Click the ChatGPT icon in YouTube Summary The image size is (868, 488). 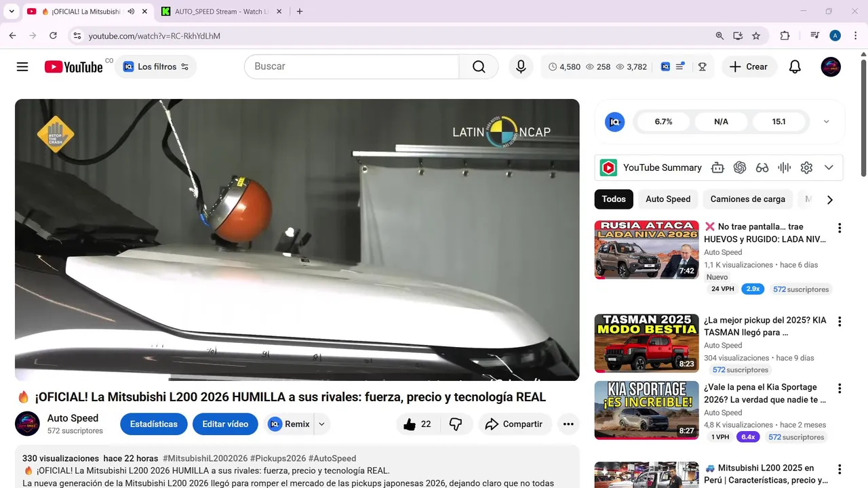coord(740,167)
